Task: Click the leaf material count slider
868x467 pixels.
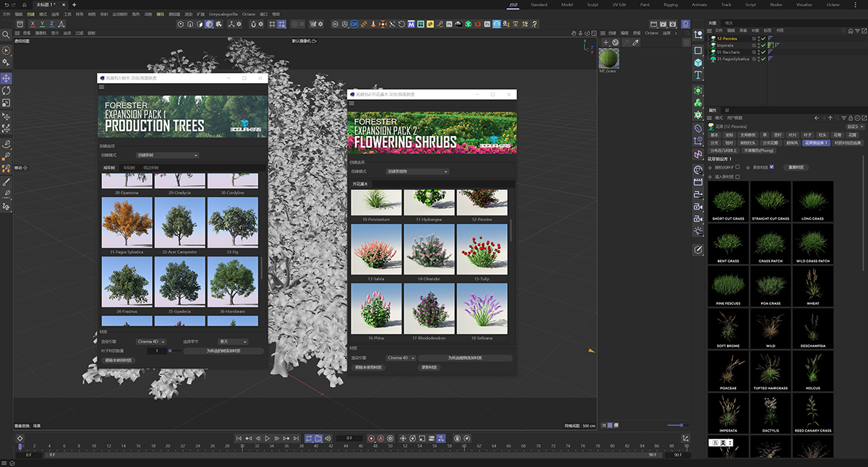Action: pos(171,351)
